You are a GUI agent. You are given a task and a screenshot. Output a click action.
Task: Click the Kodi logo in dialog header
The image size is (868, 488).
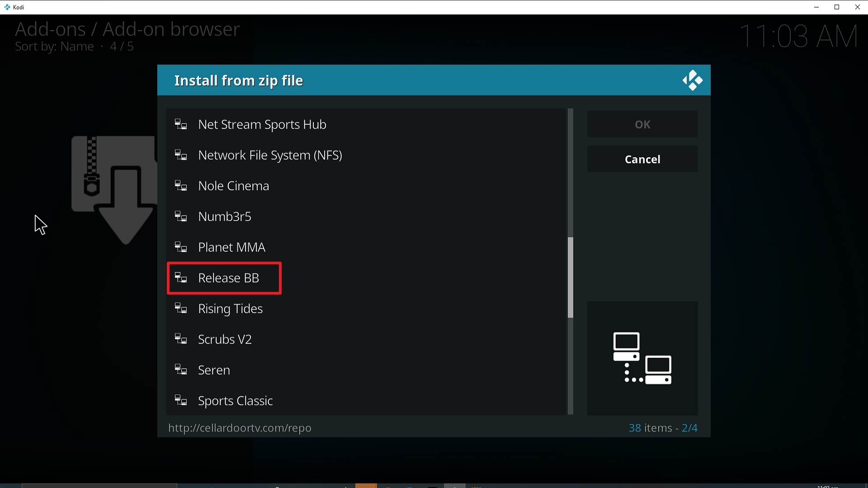(693, 80)
